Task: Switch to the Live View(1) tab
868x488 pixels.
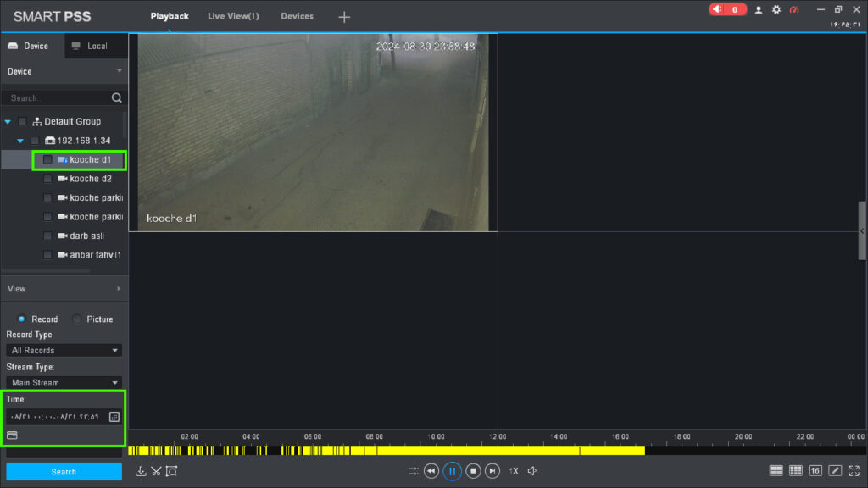Action: [x=233, y=16]
